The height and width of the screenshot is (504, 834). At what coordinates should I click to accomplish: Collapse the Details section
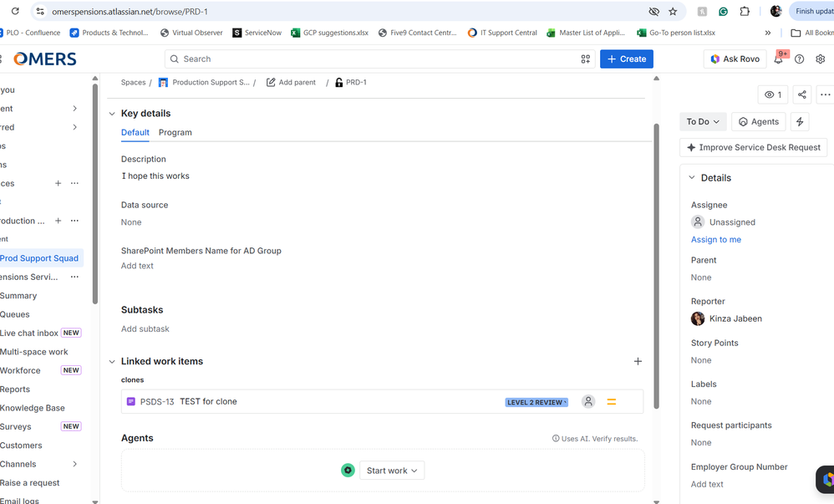(x=692, y=178)
